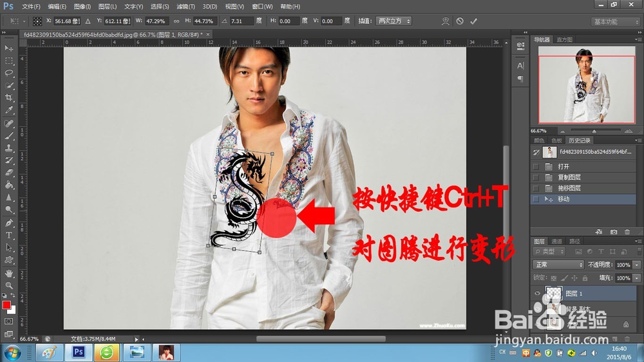Select the Move tool
Screen dimensions: 644x362
8,48
